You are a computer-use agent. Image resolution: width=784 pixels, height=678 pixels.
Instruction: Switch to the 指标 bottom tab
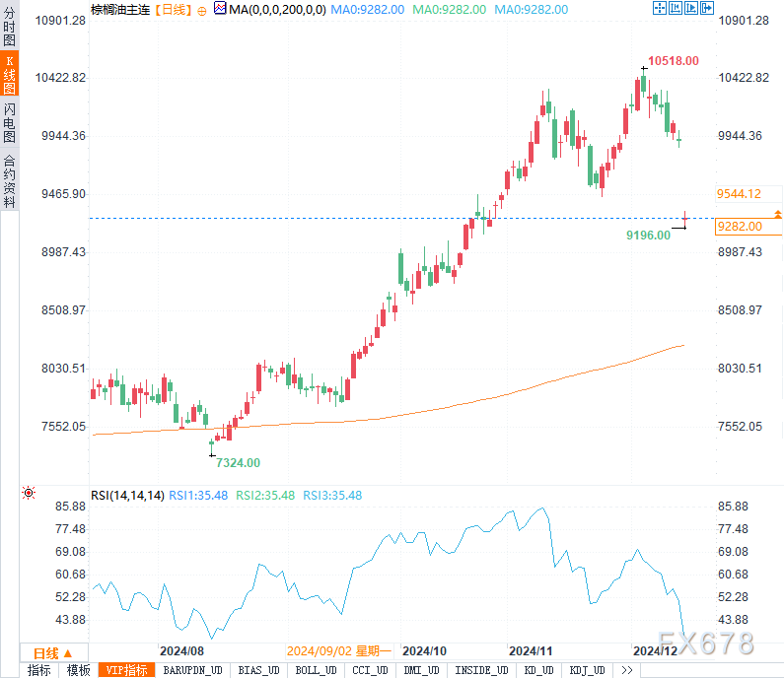39,670
